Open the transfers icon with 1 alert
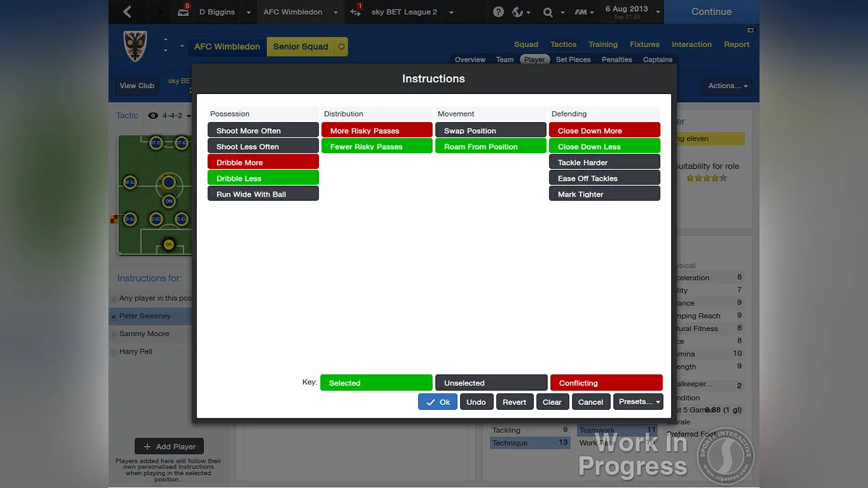The width and height of the screenshot is (868, 488). pyautogui.click(x=356, y=12)
